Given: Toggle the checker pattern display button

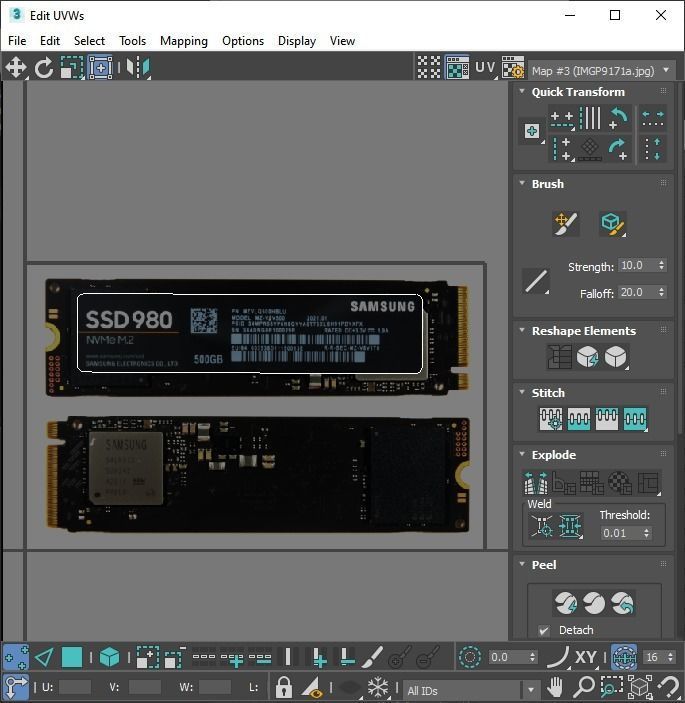Looking at the screenshot, I should click(x=429, y=68).
